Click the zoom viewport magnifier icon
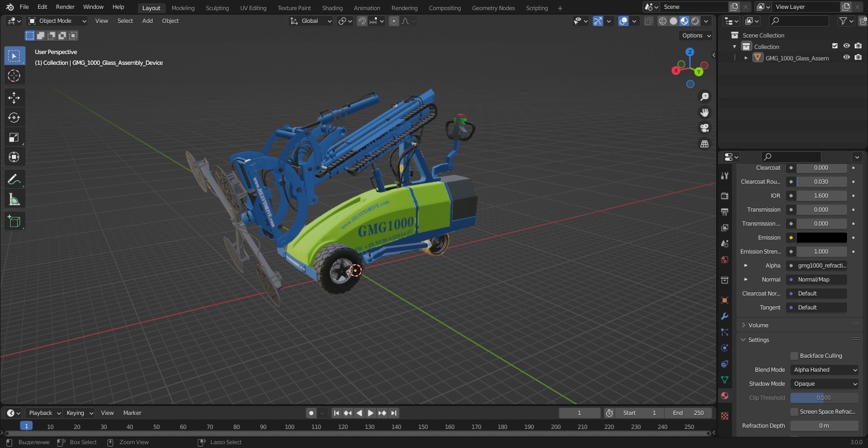Screen dimensions: 868x448 point(705,97)
